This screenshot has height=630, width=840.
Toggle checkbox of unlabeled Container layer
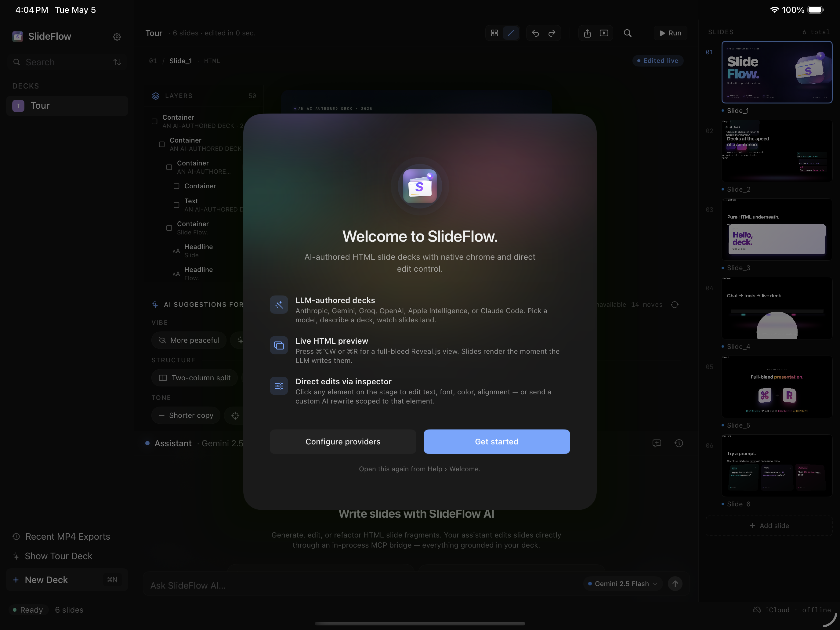[176, 186]
